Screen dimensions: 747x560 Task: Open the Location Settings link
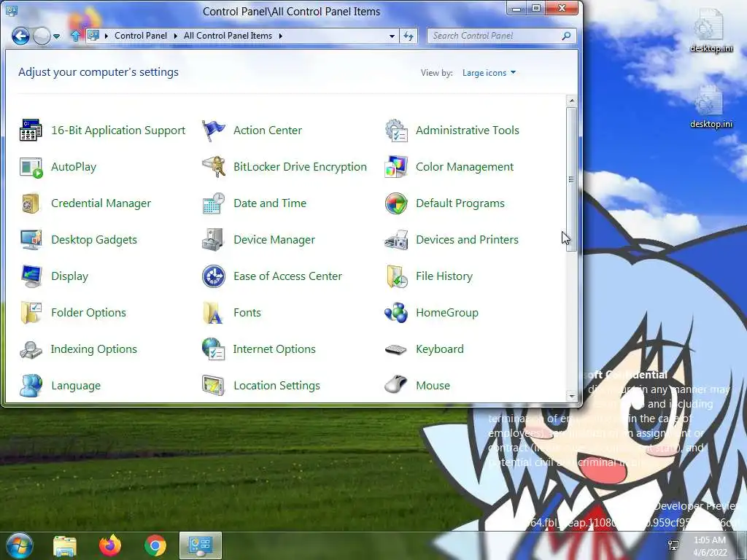click(276, 386)
